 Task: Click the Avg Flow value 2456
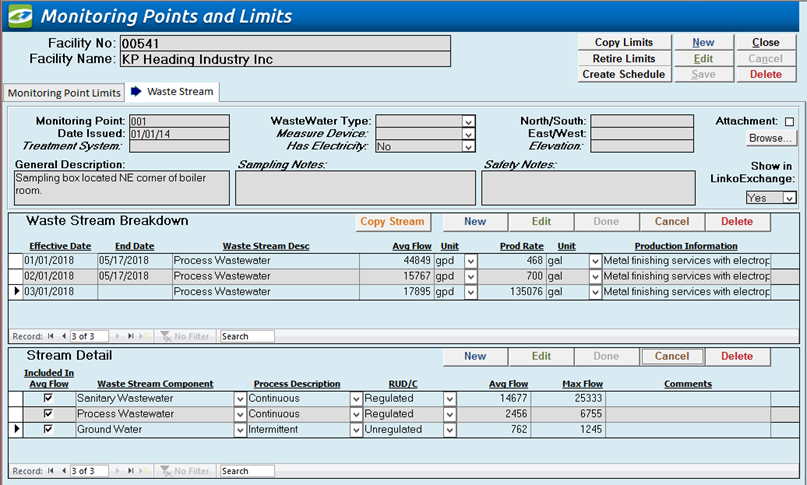(x=493, y=413)
